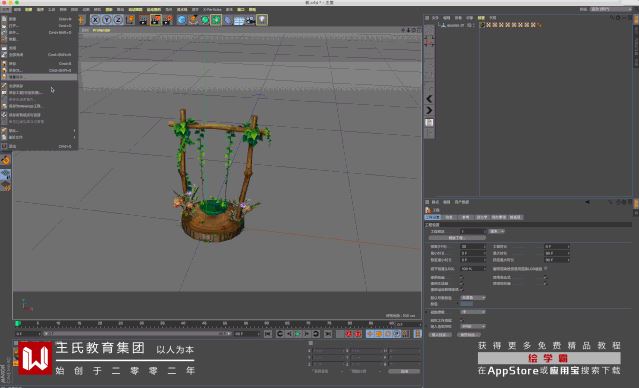Open render settings clapperboard with gear
The image size is (639, 388).
pos(167,20)
